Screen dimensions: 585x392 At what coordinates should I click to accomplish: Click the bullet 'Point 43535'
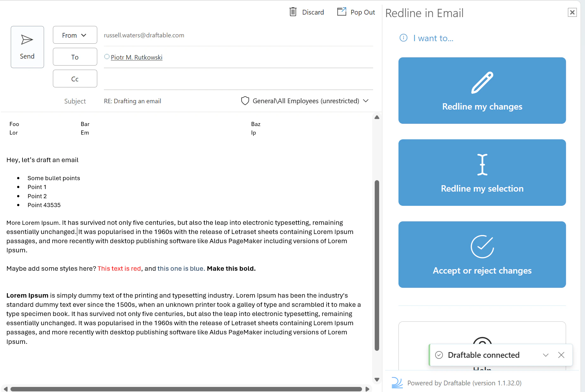click(x=44, y=205)
